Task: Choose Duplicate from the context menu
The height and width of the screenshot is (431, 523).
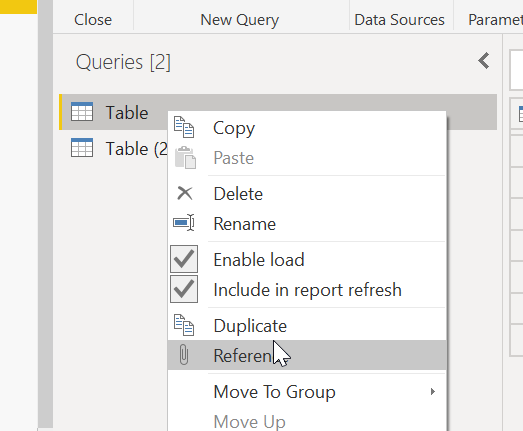Action: click(x=307, y=326)
